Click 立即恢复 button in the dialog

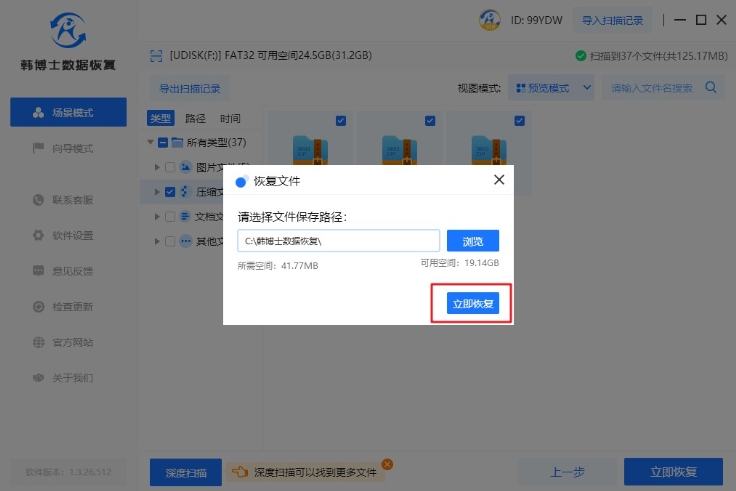[x=472, y=303]
